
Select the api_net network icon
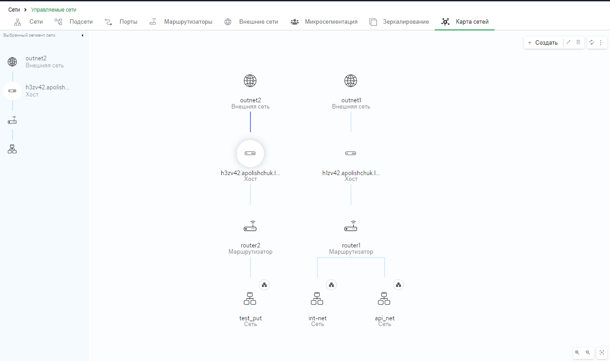coord(384,299)
